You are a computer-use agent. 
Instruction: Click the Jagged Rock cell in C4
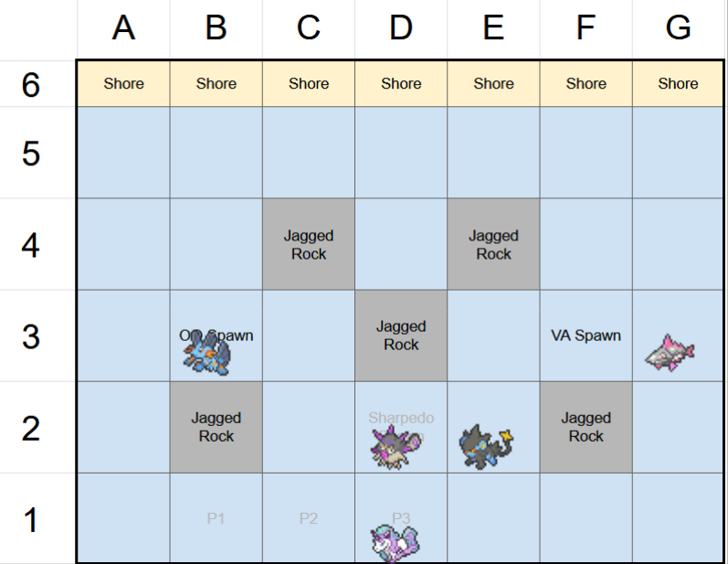point(309,244)
